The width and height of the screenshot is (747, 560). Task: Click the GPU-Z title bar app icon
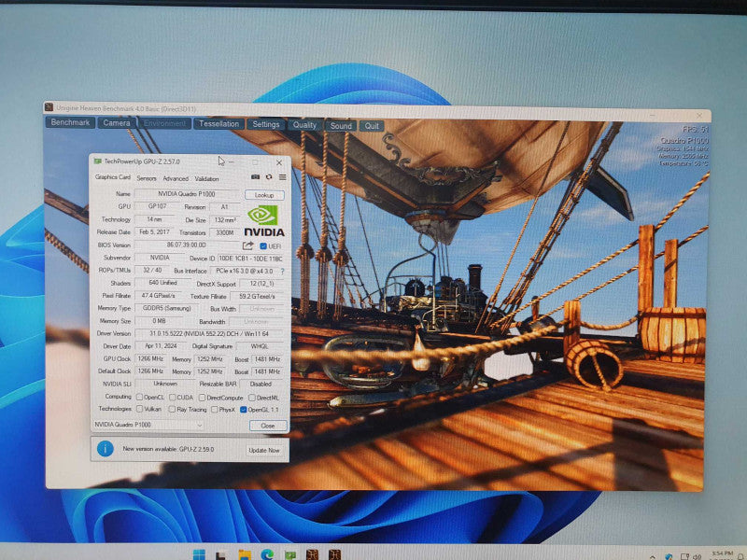point(98,161)
